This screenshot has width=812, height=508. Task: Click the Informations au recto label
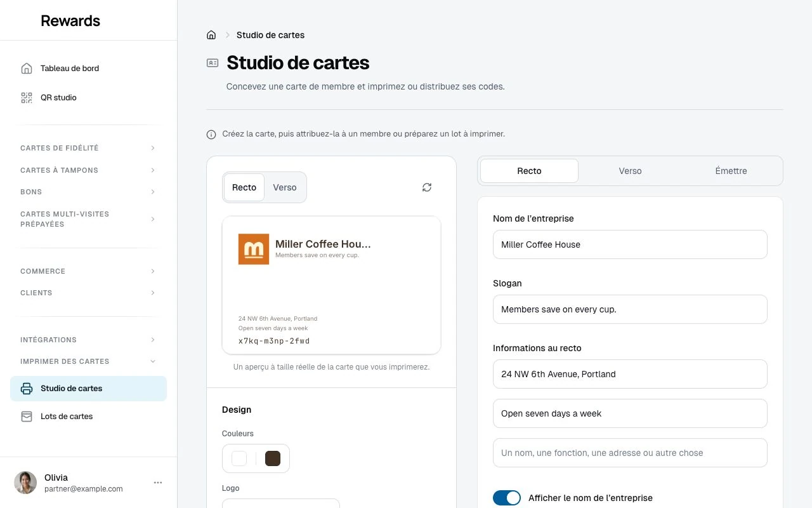coord(537,348)
